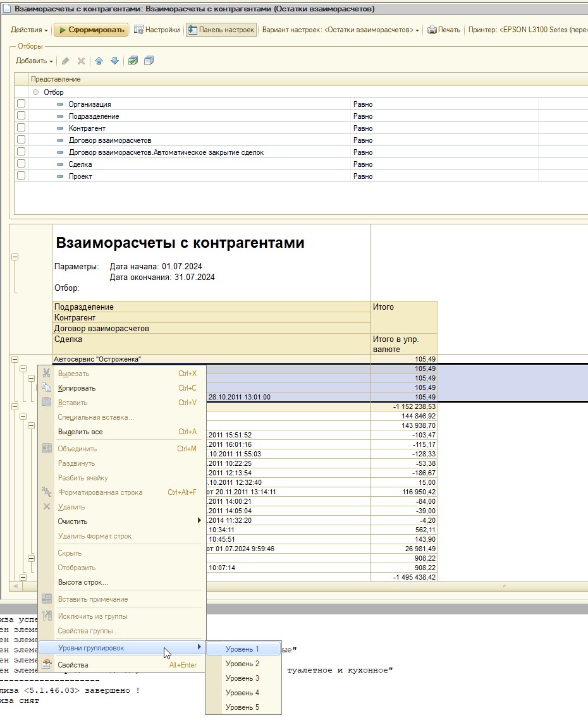Click the printer icon beside Печать
Viewport: 588px width, 725px height.
432,30
